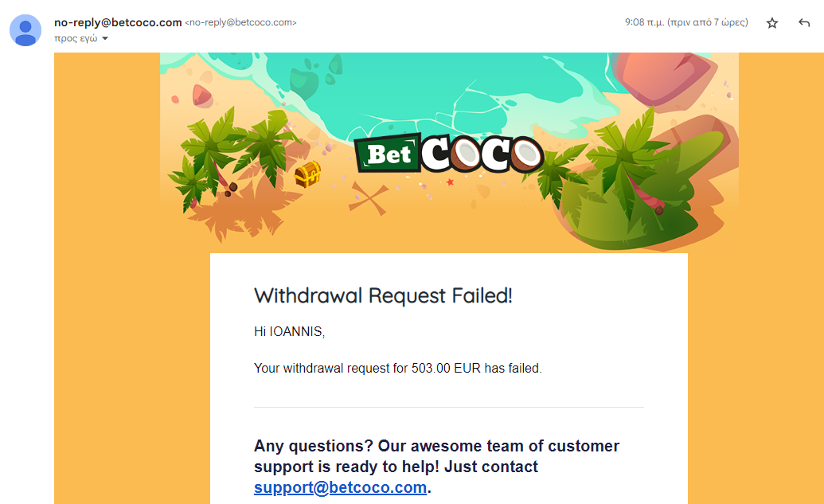Click the bold sender name no-reply@betcoco.com
The width and height of the screenshot is (824, 504).
pyautogui.click(x=118, y=22)
